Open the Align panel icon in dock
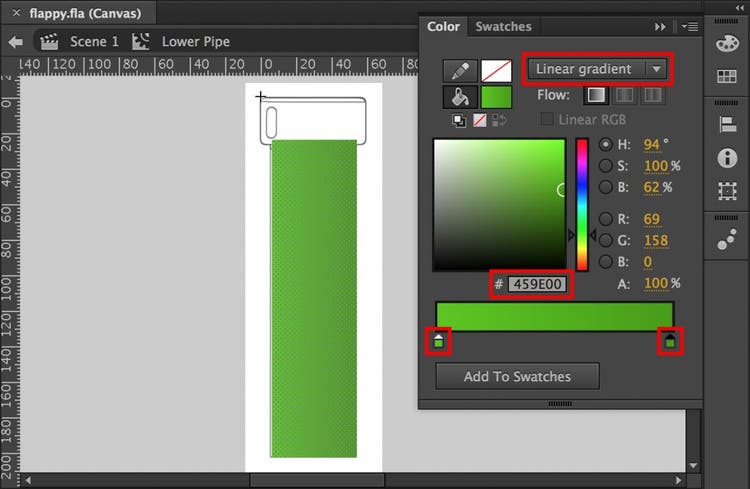The width and height of the screenshot is (750, 489). pos(727,124)
